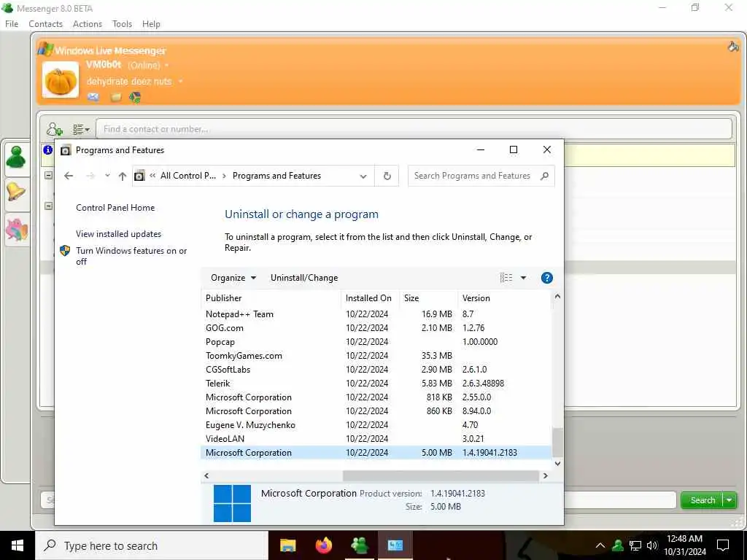Screen dimensions: 747x560
Task: Click the paintbrush color scheme icon
Action: (733, 46)
